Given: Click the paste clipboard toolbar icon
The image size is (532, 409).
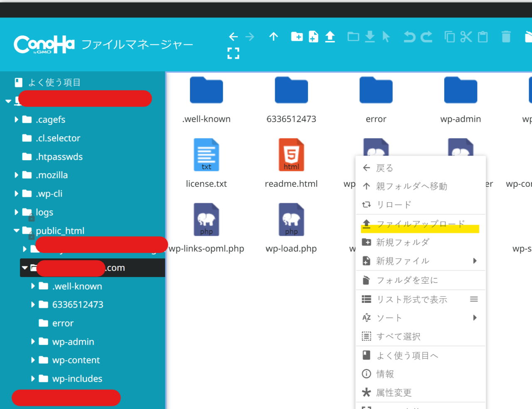Looking at the screenshot, I should (x=483, y=37).
